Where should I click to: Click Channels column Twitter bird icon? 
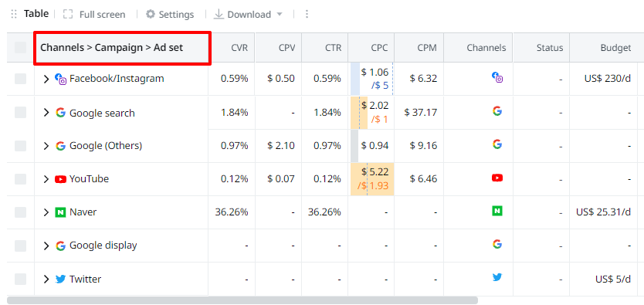click(x=497, y=277)
